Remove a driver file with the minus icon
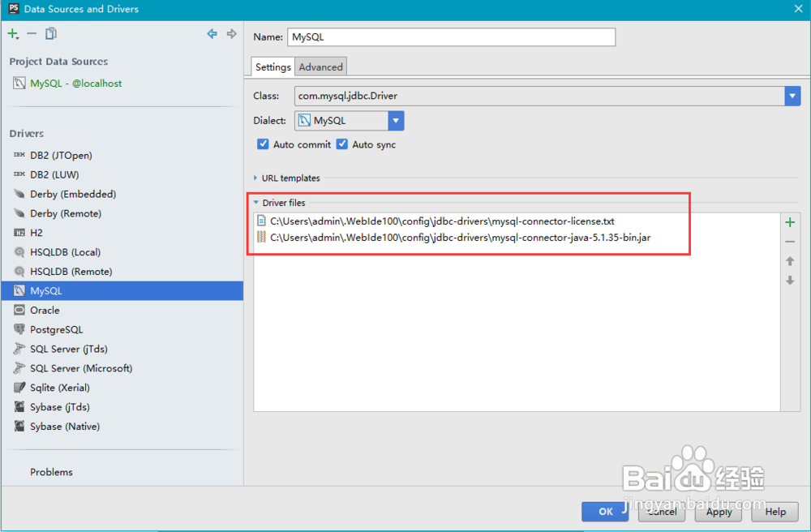 (791, 241)
